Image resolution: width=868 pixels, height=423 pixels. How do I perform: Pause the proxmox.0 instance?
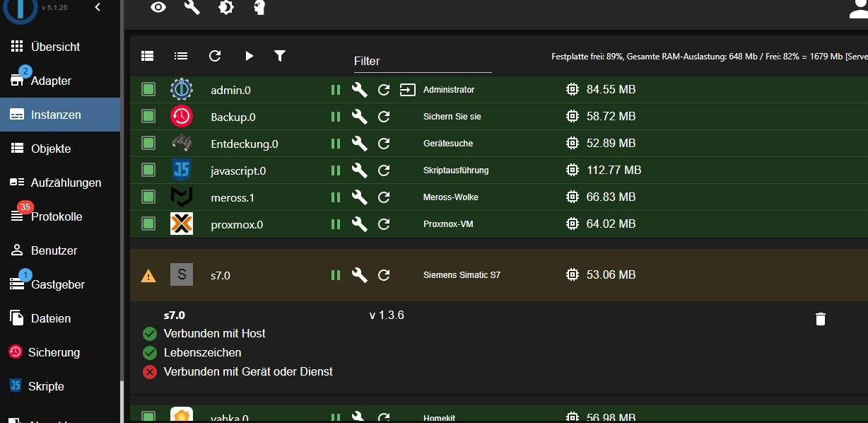click(x=336, y=224)
